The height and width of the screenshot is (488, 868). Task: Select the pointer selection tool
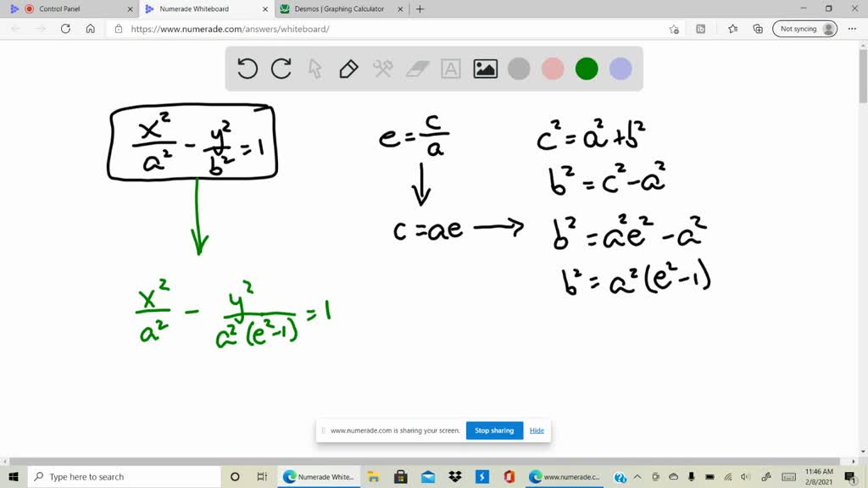tap(315, 69)
